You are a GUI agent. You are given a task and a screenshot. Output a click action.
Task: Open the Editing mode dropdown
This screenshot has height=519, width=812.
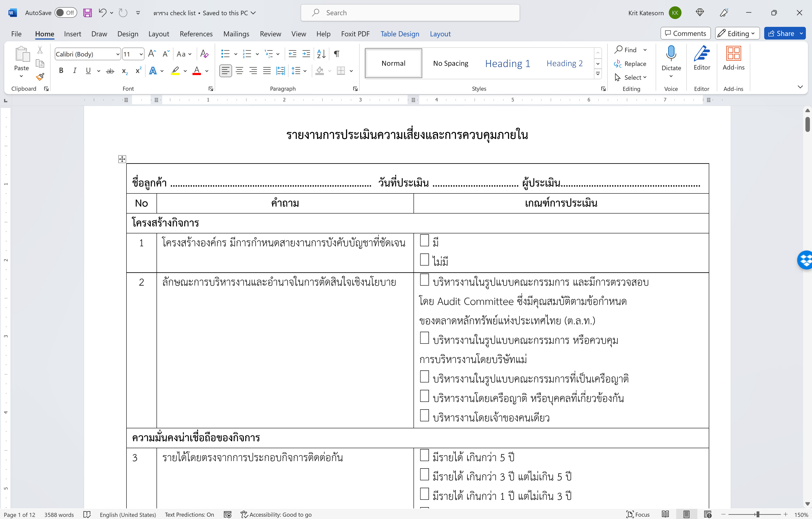click(737, 33)
